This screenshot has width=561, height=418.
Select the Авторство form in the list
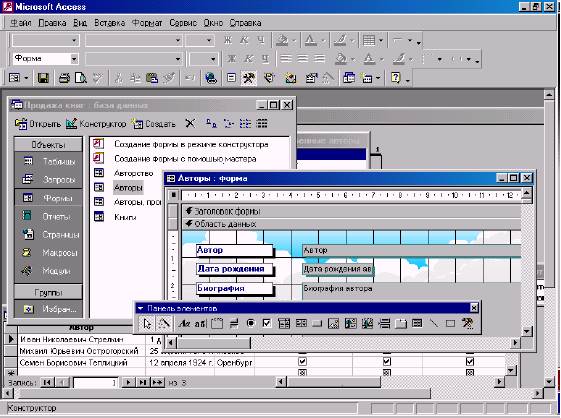(x=133, y=173)
